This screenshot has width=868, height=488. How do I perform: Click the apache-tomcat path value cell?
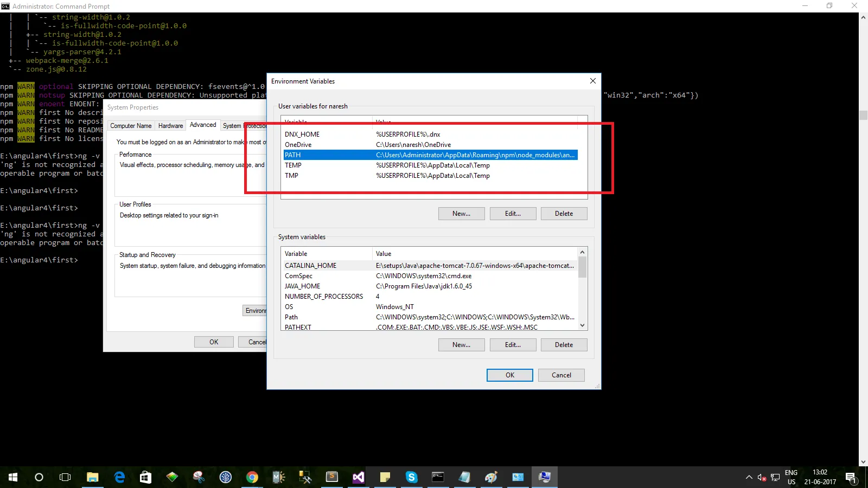tap(475, 266)
